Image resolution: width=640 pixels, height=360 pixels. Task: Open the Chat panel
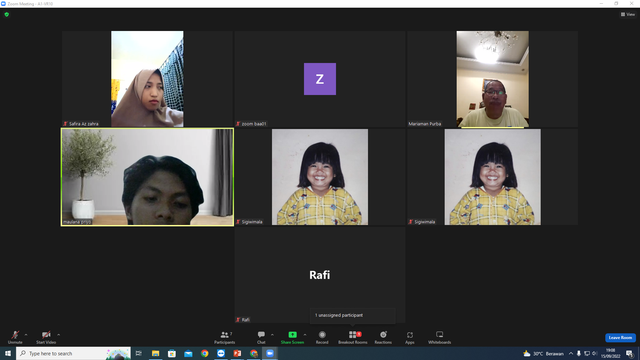click(x=261, y=337)
